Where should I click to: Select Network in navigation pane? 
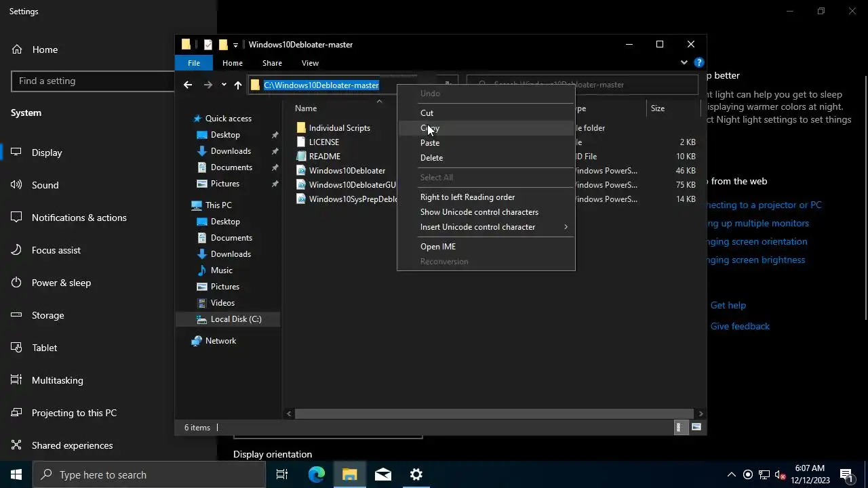(x=220, y=341)
